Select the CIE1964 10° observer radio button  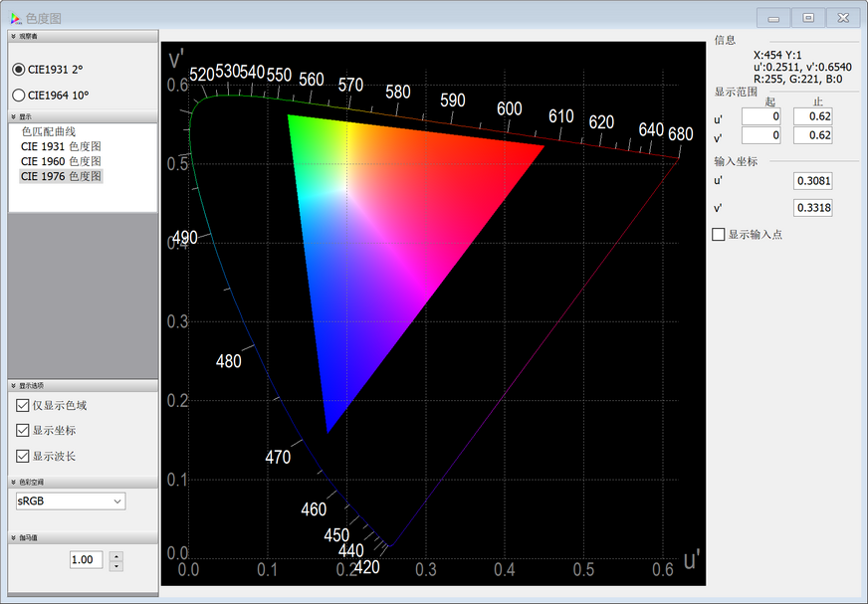(19, 96)
